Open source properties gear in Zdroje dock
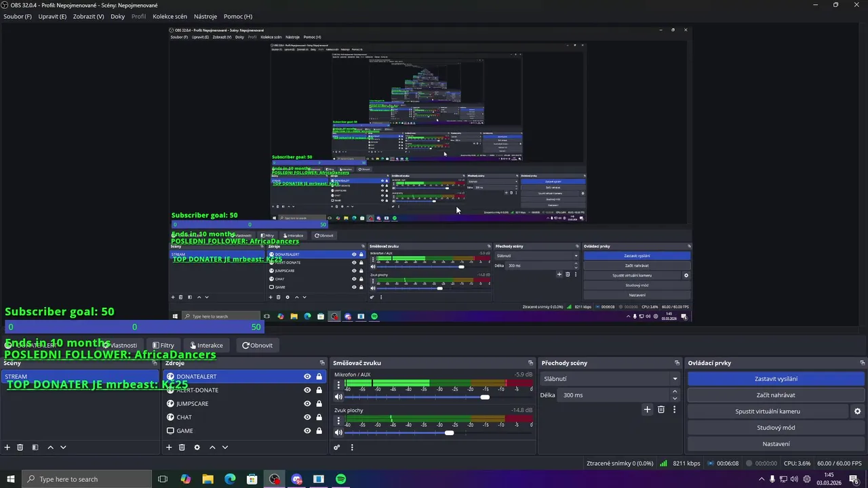 point(197,447)
